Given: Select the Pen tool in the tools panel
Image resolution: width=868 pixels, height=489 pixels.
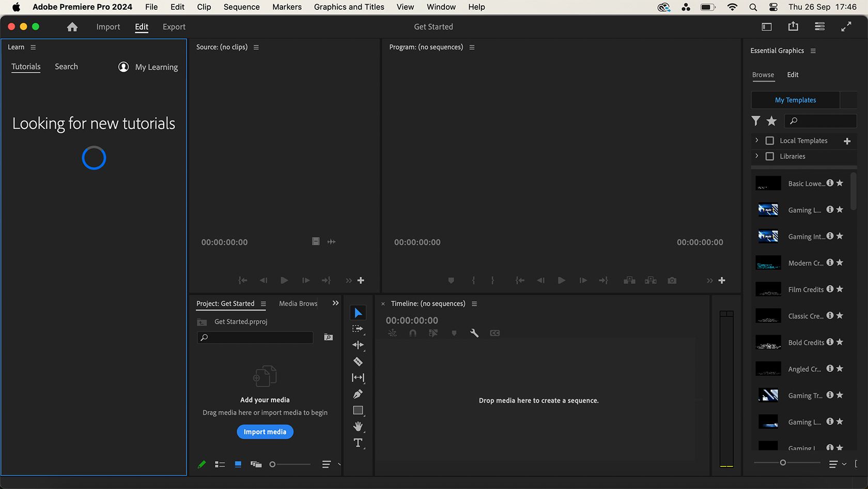Looking at the screenshot, I should 358,394.
